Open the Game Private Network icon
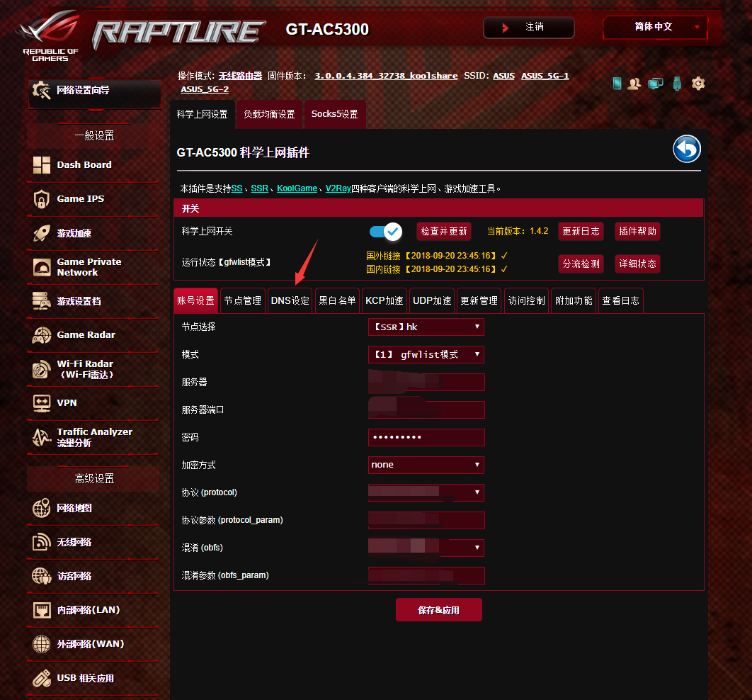 [41, 267]
